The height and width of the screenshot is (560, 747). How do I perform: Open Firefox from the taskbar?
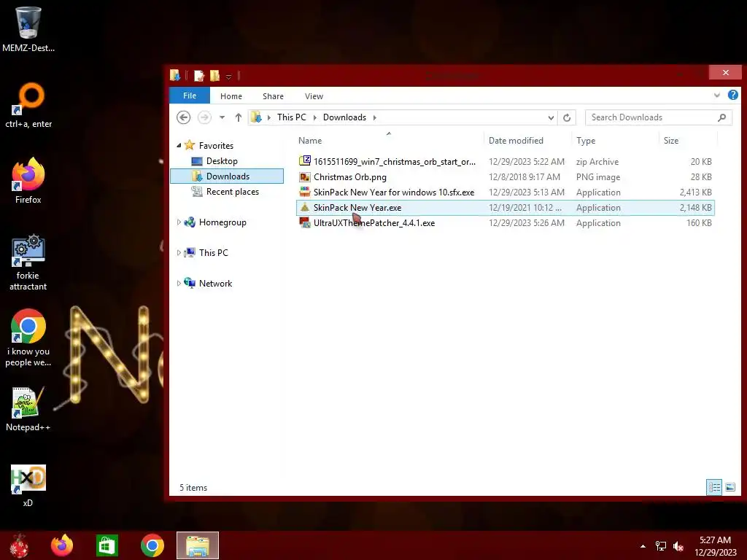point(62,545)
